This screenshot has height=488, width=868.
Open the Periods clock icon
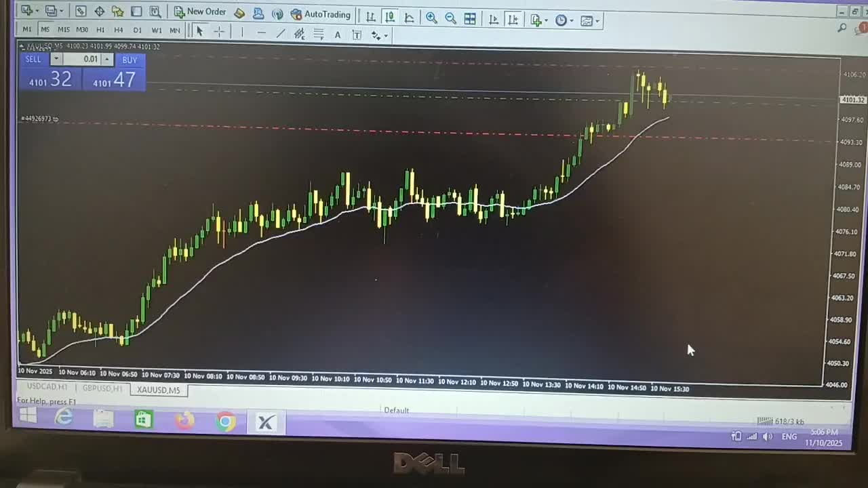[x=561, y=20]
